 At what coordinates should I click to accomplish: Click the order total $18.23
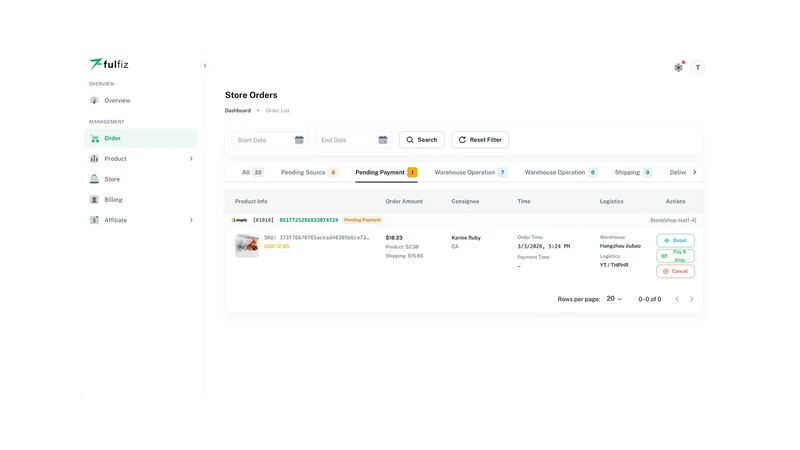click(x=394, y=238)
